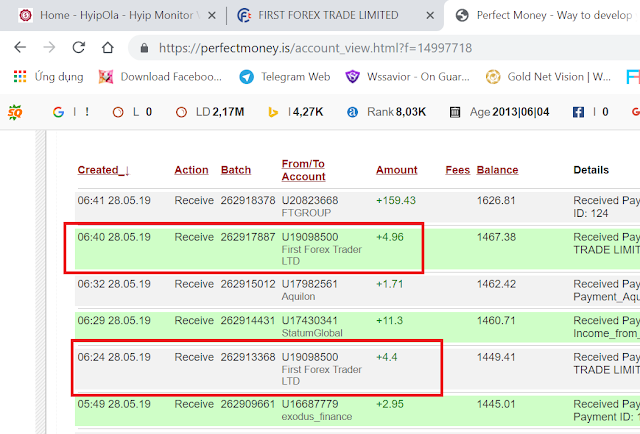The image size is (640, 434).
Task: Click amount +2.95
Action: (x=390, y=404)
